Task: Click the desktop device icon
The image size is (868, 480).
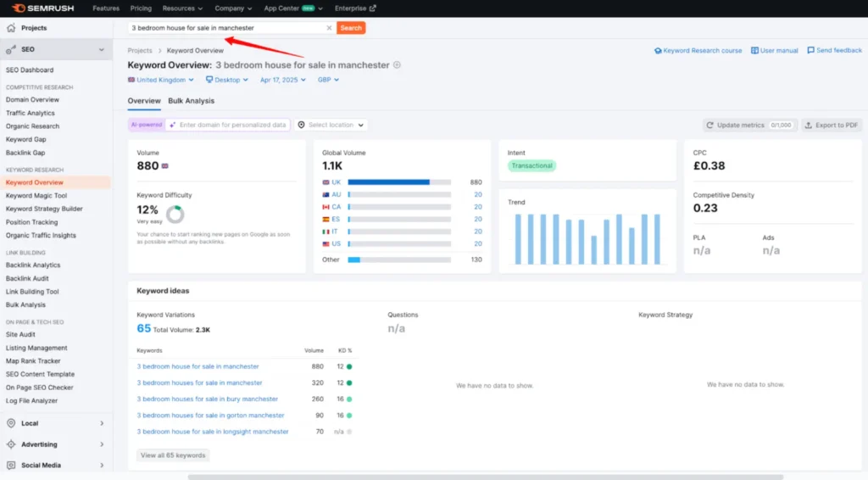Action: [209, 80]
